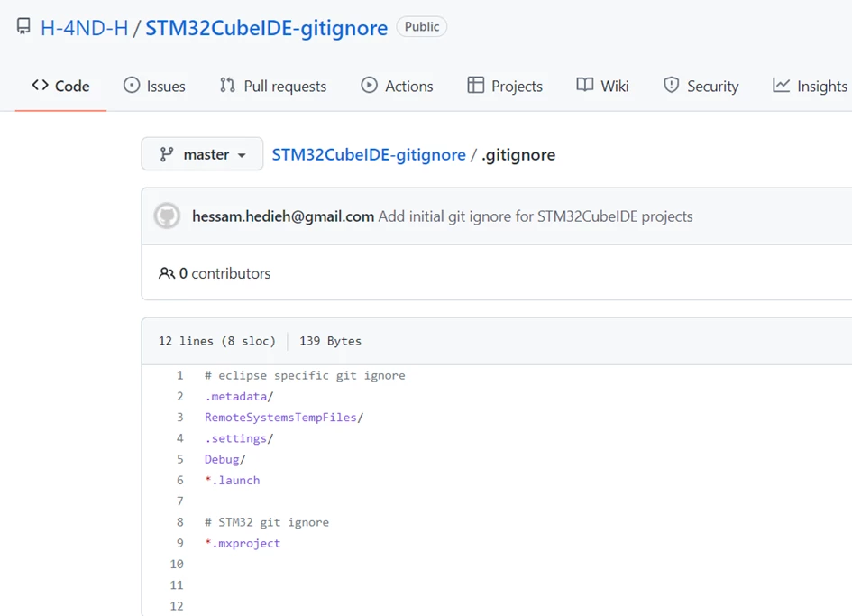The width and height of the screenshot is (852, 616).
Task: Click the Wiki book icon
Action: [x=584, y=86]
